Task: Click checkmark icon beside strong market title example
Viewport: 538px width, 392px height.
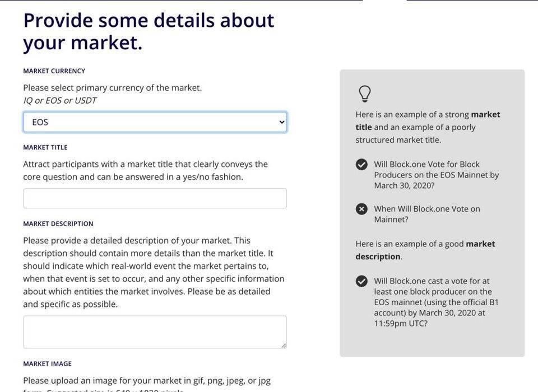Action: click(x=361, y=164)
